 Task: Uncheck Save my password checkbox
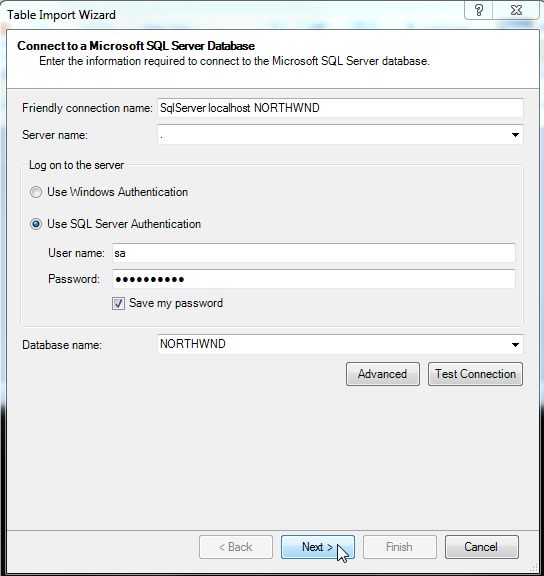[118, 303]
